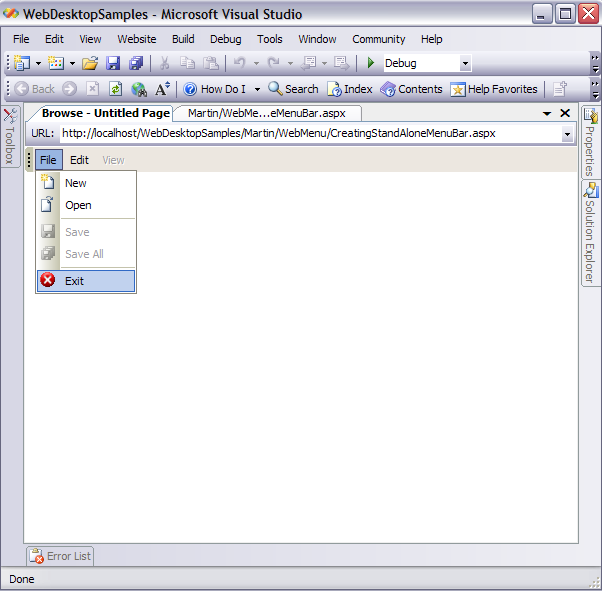
Task: Expand the Debug configuration dropdown
Action: tap(465, 64)
